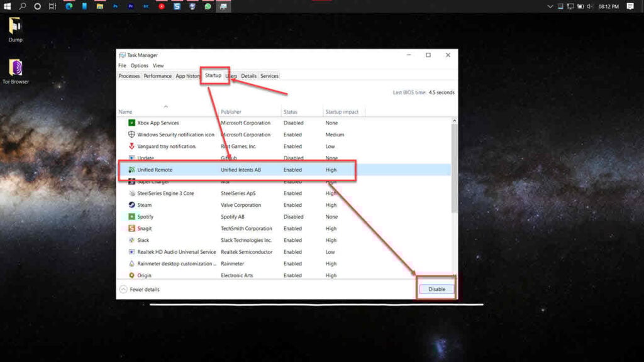
Task: Open the View menu in Task Manager
Action: pos(158,65)
